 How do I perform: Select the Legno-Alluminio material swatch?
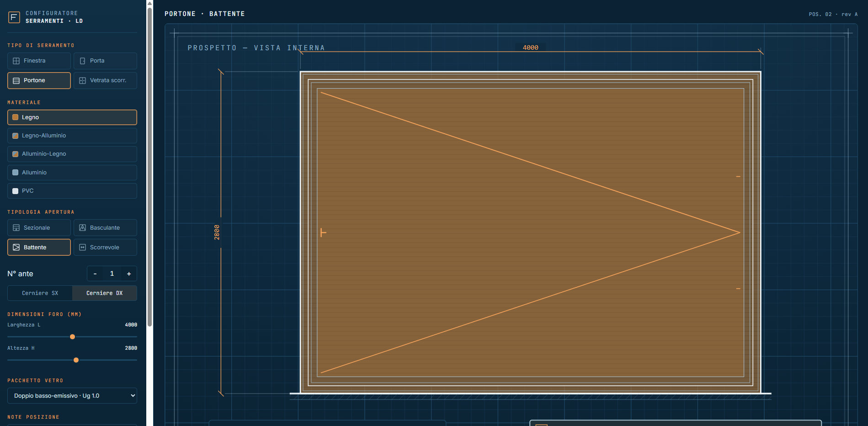[16, 136]
